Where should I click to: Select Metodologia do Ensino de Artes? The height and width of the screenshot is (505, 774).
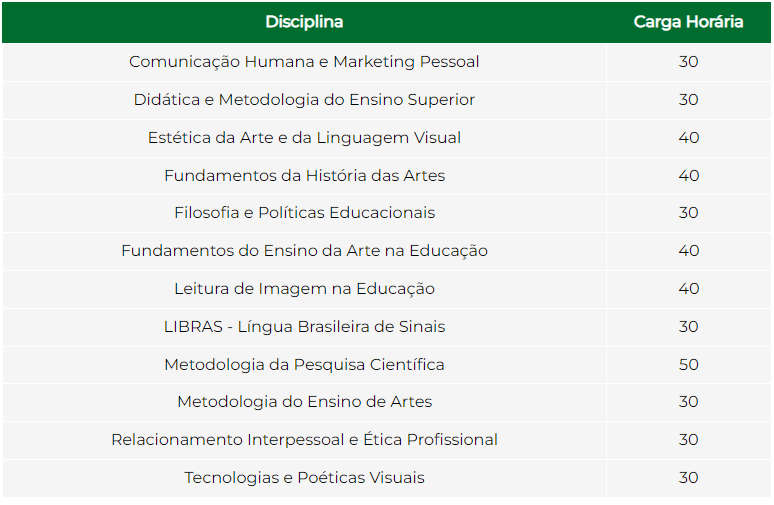coord(304,402)
